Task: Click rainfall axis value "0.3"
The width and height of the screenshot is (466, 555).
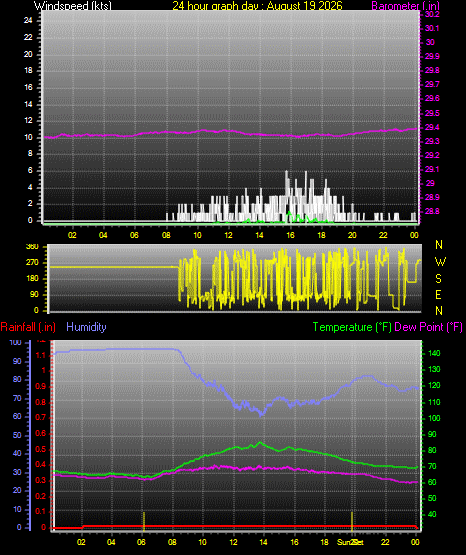Action: tap(41, 480)
